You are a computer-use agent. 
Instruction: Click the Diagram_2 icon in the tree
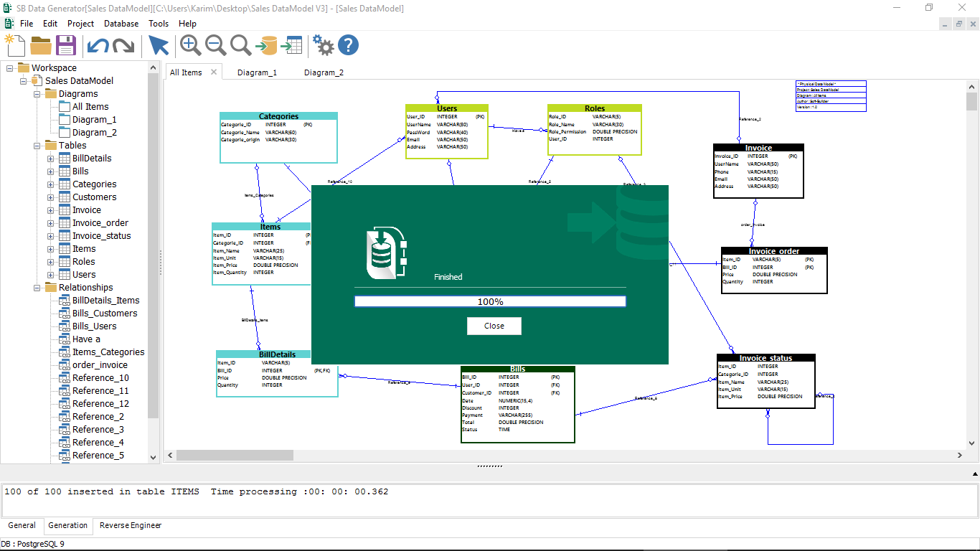(64, 132)
